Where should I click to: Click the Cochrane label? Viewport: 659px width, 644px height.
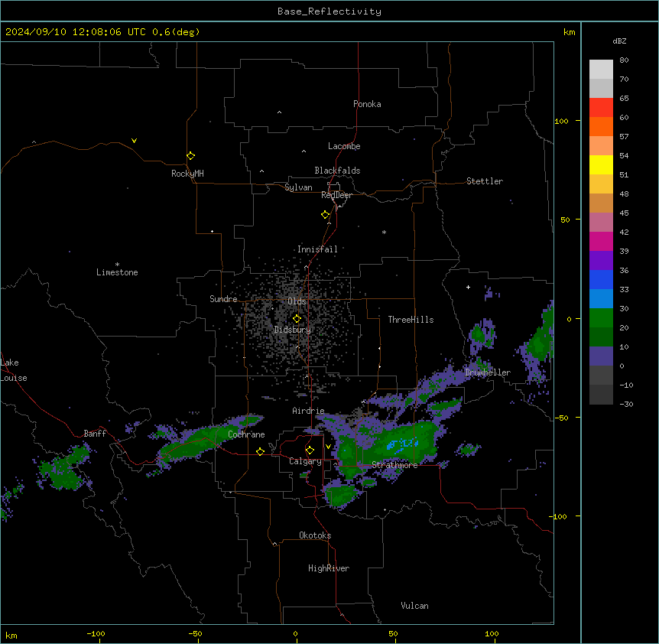pyautogui.click(x=246, y=434)
